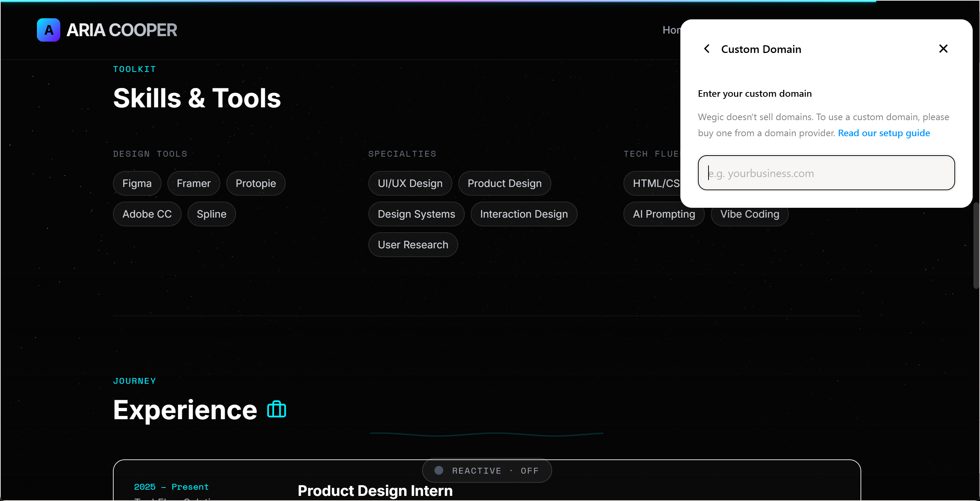Click the '2025 – Present' date text
The image size is (980, 501).
[171, 487]
